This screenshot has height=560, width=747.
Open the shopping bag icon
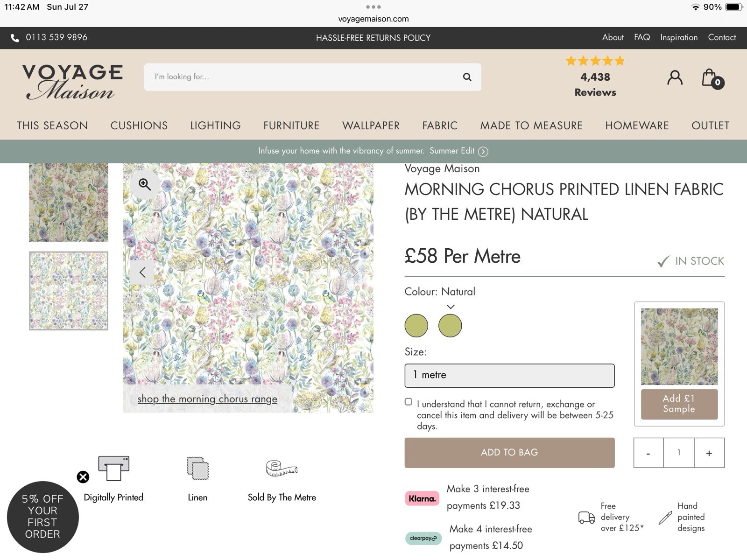tap(712, 78)
